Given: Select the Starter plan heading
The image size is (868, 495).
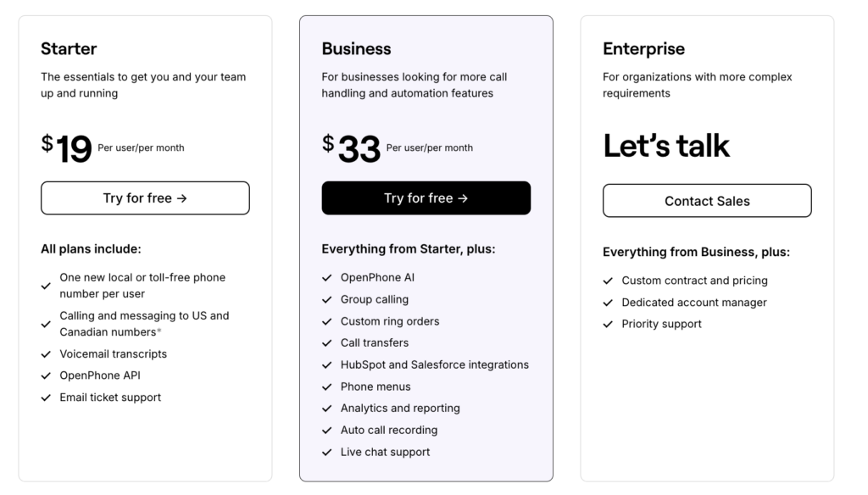Looking at the screenshot, I should (69, 48).
